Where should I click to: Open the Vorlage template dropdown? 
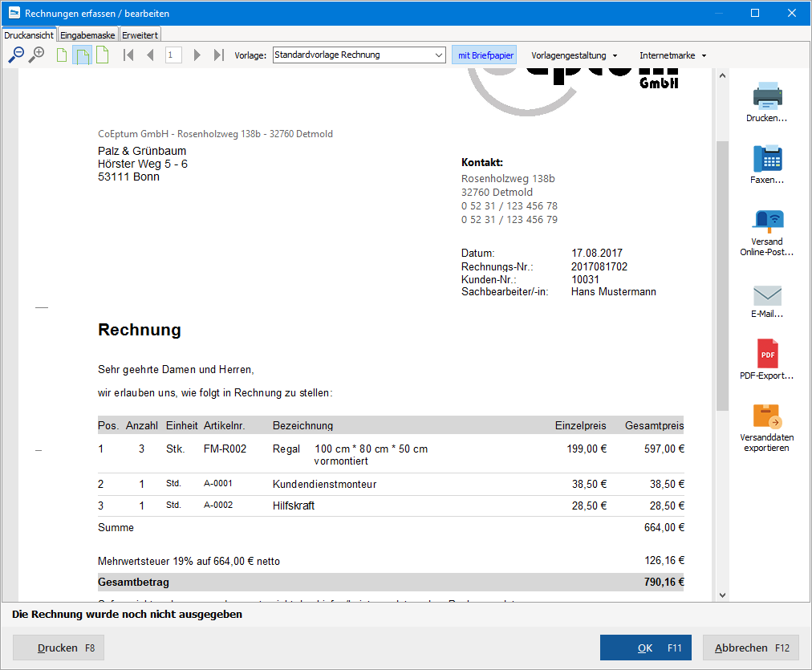[359, 55]
